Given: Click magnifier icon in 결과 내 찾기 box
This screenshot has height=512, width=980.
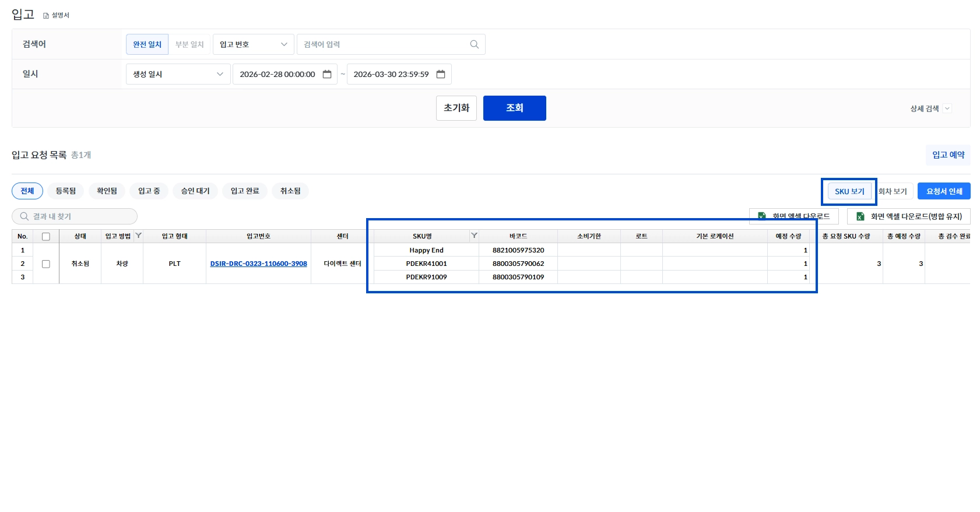Looking at the screenshot, I should pyautogui.click(x=24, y=216).
